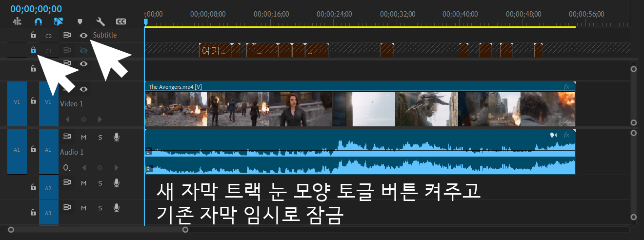Toggle the Audio 1 track lock
Viewport: 644px width, 240px height.
coord(33,149)
